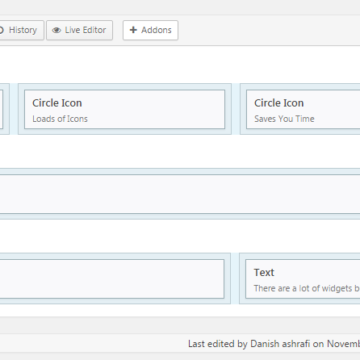360x360 pixels.
Task: Click the eye icon on Live Editor
Action: (x=57, y=30)
